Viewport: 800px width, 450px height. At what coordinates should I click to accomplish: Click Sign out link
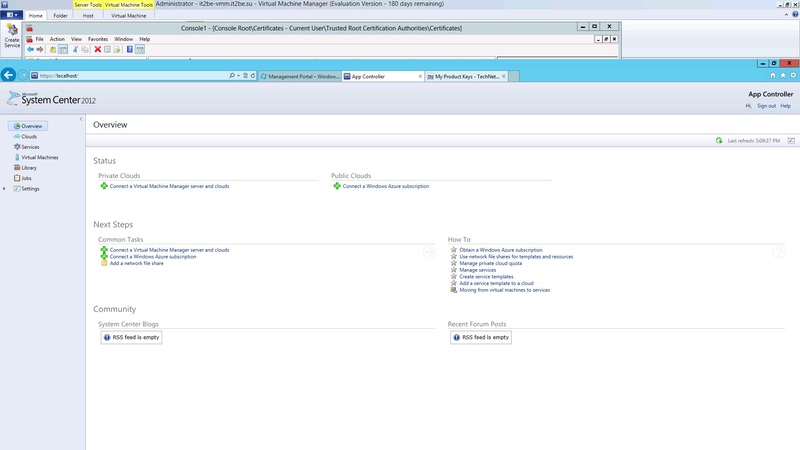click(766, 106)
